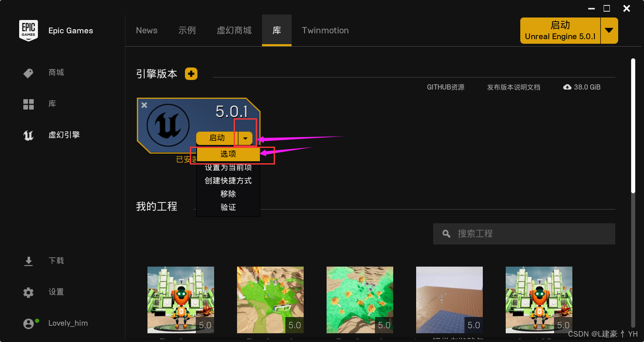Select the Unreal Engine icon in sidebar
Screen dimensions: 644x342
tap(28, 135)
